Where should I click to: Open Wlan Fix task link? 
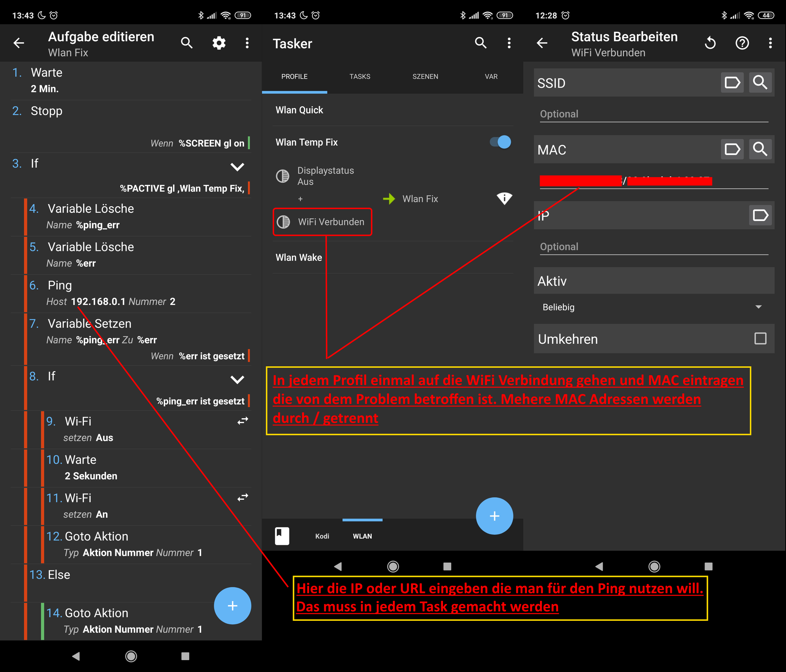(420, 199)
